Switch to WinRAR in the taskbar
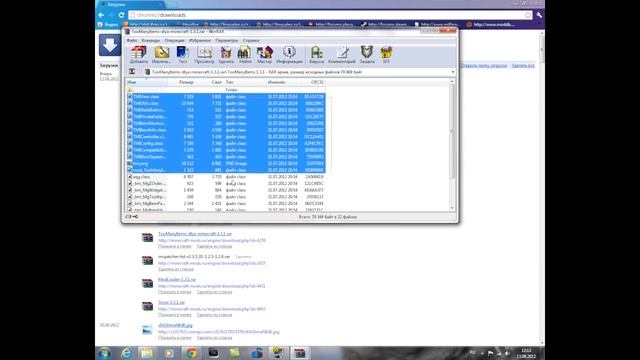The width and height of the screenshot is (640, 360). pyautogui.click(x=300, y=353)
